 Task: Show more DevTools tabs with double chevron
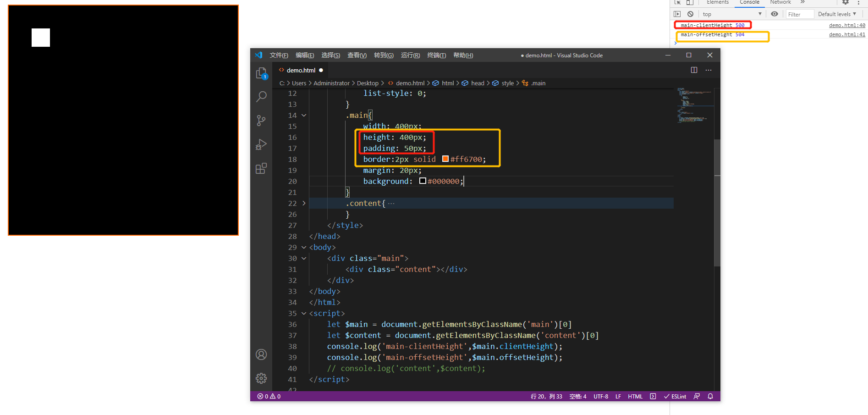802,2
